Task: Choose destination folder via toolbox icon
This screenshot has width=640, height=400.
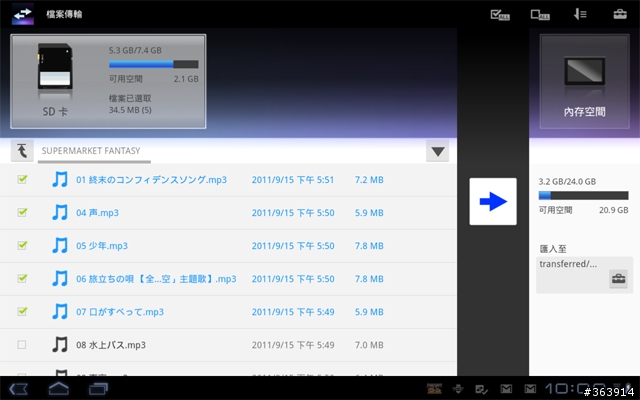Action: click(x=618, y=279)
